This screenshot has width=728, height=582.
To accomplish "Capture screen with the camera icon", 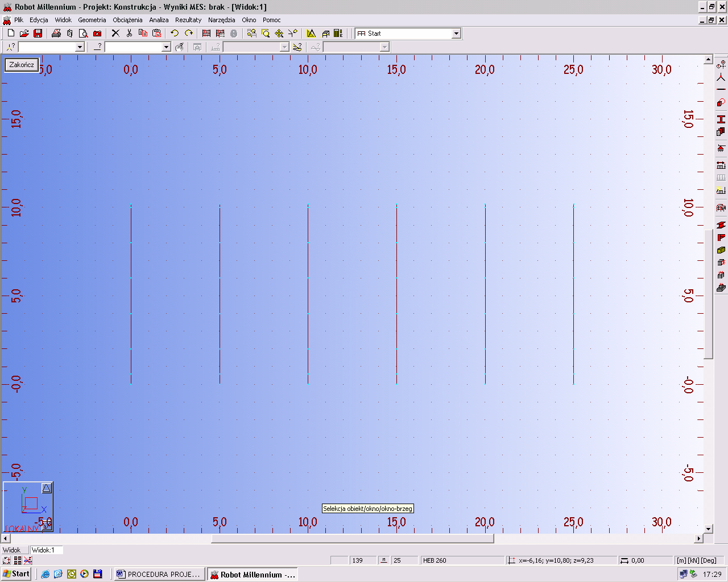I will coord(97,34).
